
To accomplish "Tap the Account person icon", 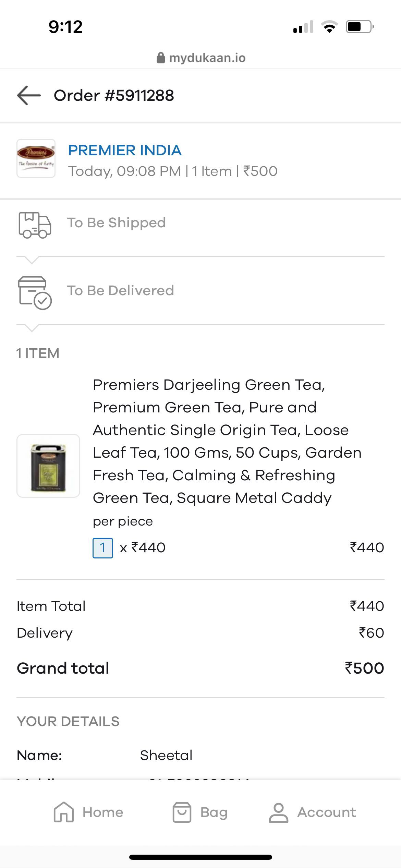I will [x=278, y=812].
